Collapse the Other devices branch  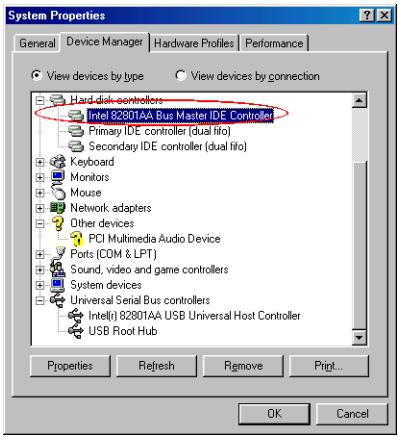[x=40, y=224]
